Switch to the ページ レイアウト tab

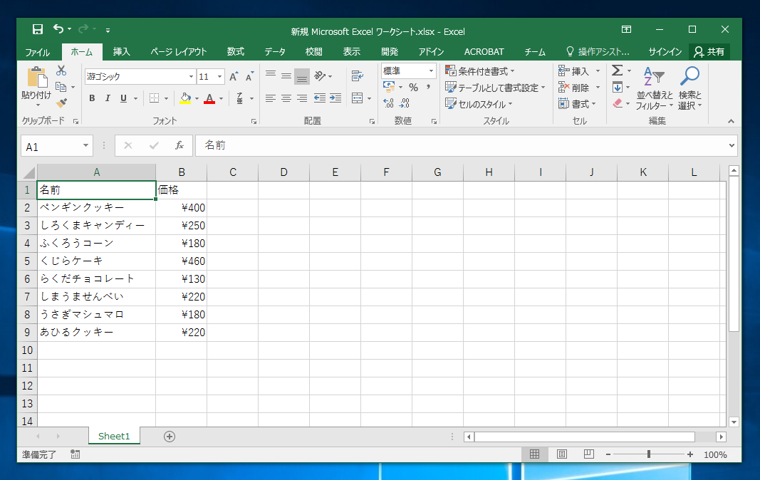tap(178, 52)
